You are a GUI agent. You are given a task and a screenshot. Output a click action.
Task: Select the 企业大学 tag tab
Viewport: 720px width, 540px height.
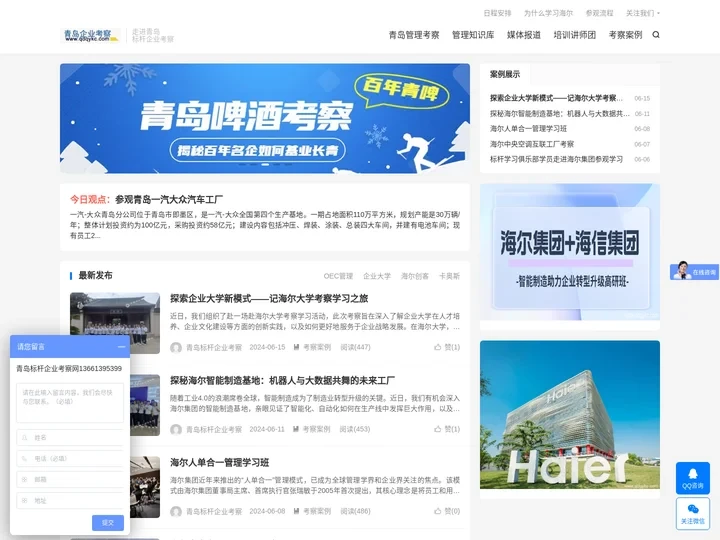pyautogui.click(x=377, y=276)
